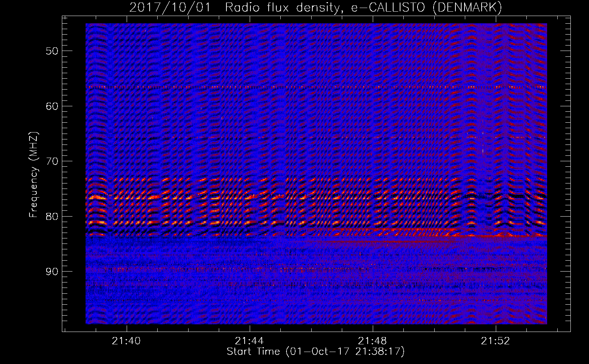Click the 50 frequency tick label
This screenshot has height=364, width=589.
click(x=52, y=51)
